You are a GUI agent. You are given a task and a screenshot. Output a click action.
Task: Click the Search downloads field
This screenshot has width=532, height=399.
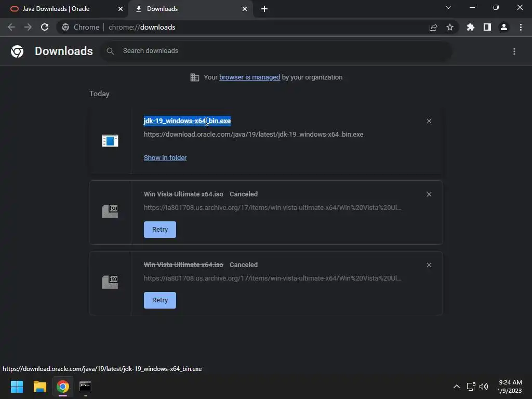coord(275,51)
